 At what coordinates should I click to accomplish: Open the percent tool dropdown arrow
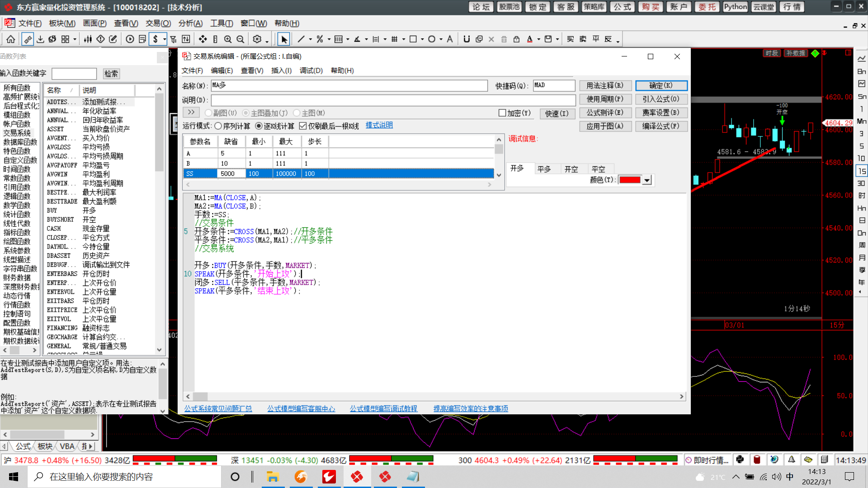tap(329, 39)
